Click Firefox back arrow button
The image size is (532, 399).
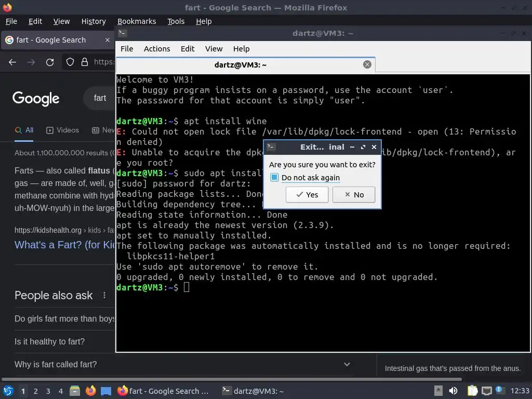point(12,62)
